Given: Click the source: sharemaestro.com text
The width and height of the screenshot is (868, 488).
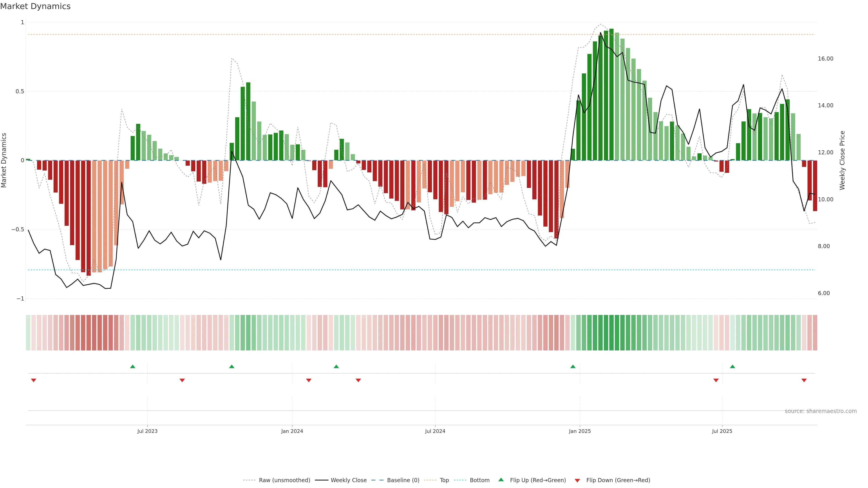Looking at the screenshot, I should tap(821, 411).
